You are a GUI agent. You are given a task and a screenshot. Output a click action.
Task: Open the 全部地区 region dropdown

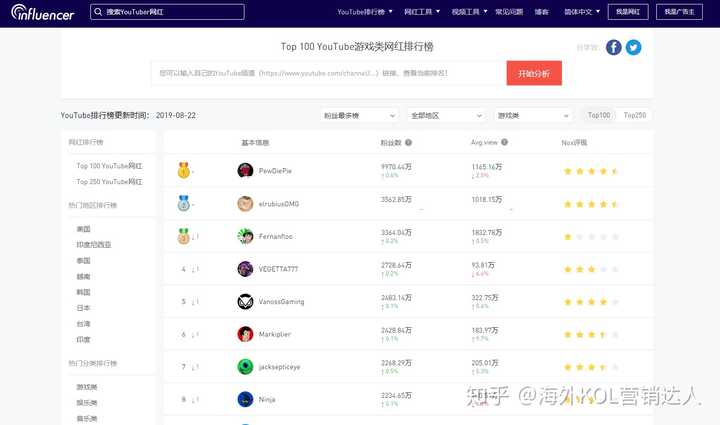click(x=446, y=116)
